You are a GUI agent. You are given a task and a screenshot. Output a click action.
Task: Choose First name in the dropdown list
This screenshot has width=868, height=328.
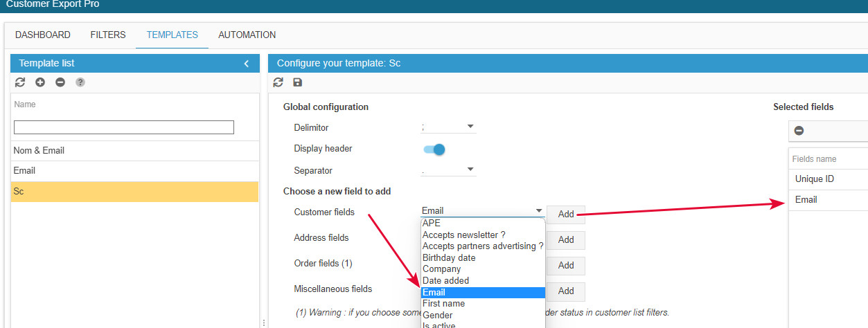coord(443,304)
